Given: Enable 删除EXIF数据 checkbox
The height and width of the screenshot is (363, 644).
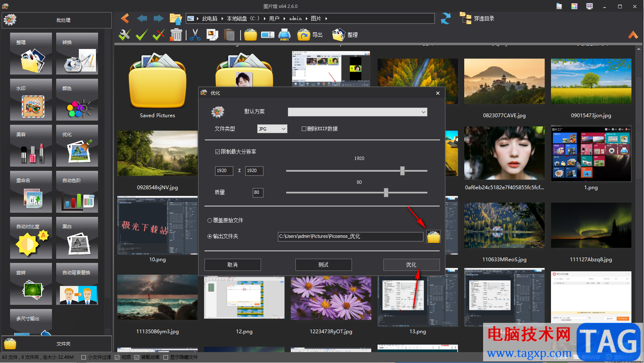Looking at the screenshot, I should 304,129.
